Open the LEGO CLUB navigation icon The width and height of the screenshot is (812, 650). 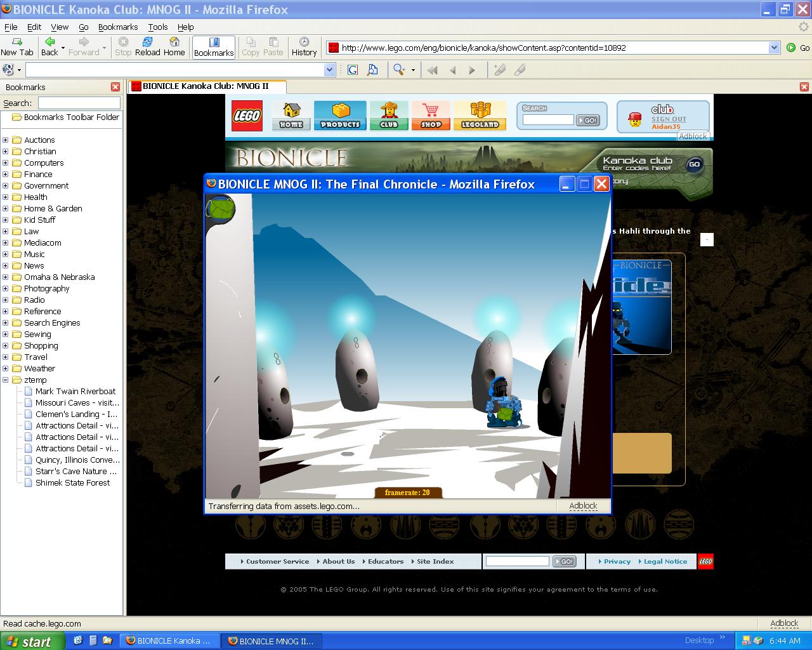coord(389,116)
